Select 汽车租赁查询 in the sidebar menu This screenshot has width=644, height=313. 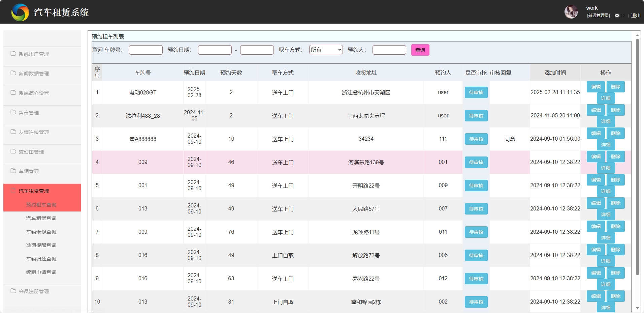(x=41, y=218)
